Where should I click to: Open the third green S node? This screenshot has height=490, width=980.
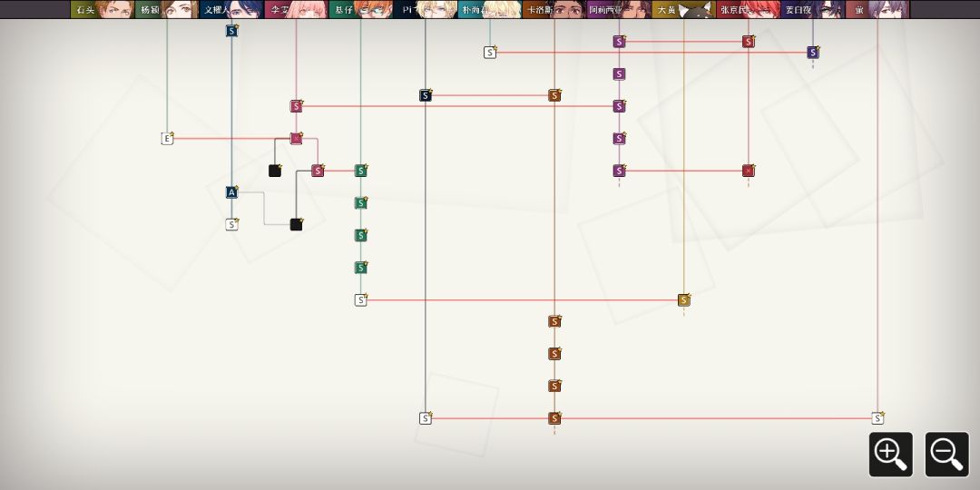coord(360,236)
